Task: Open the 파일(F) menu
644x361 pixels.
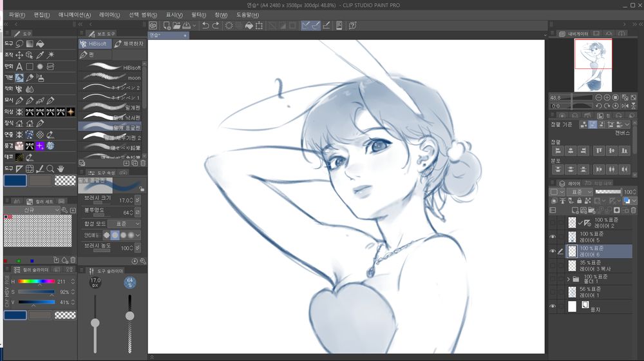Action: [17, 15]
